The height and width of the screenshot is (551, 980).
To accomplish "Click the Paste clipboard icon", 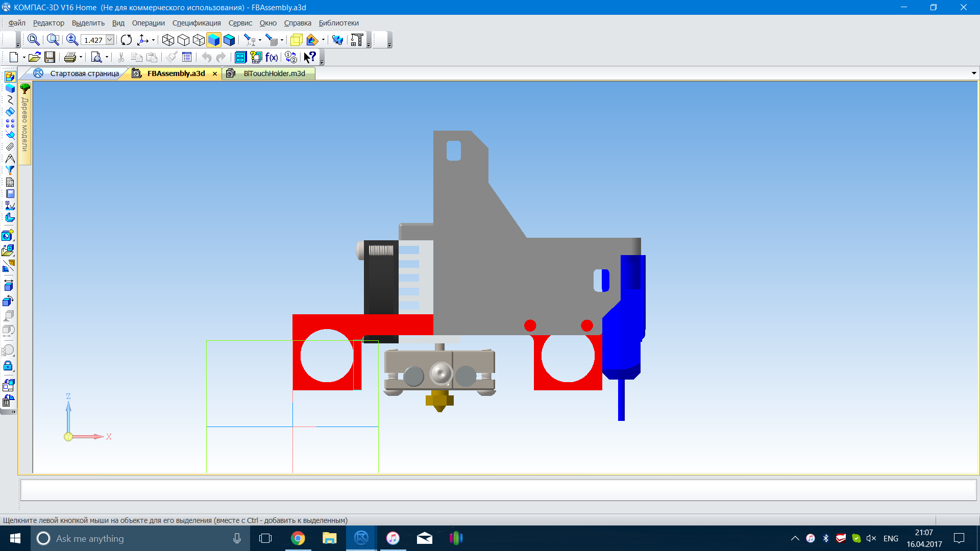I will tap(152, 57).
